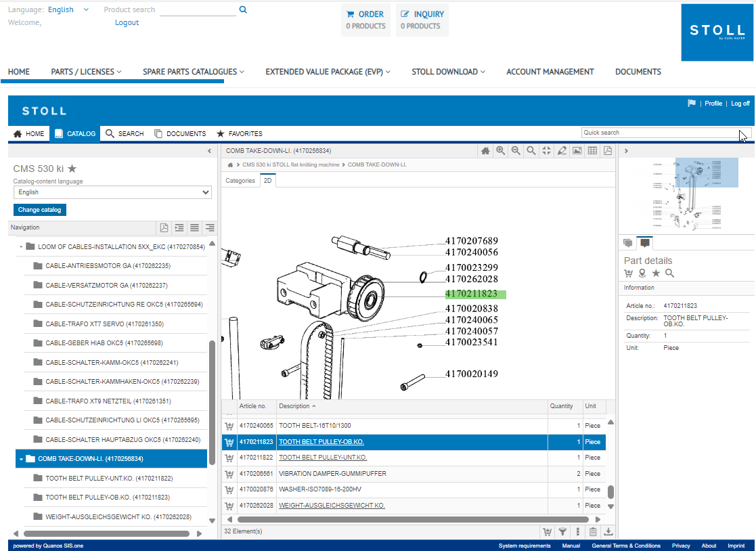756x551 pixels.
Task: Click the drawing home view icon
Action: click(485, 151)
